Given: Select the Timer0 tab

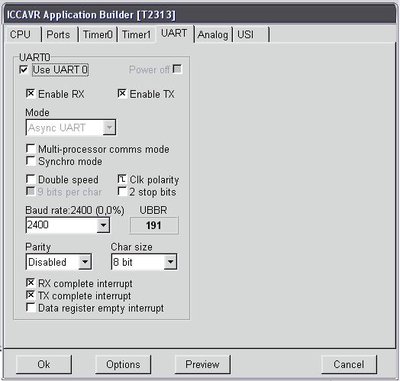Looking at the screenshot, I should (97, 34).
